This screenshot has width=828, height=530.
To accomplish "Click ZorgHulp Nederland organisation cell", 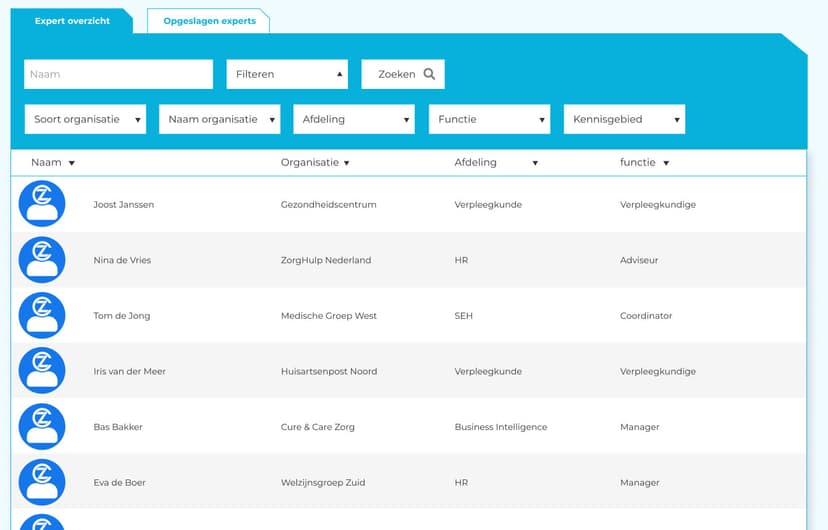I will pos(326,260).
